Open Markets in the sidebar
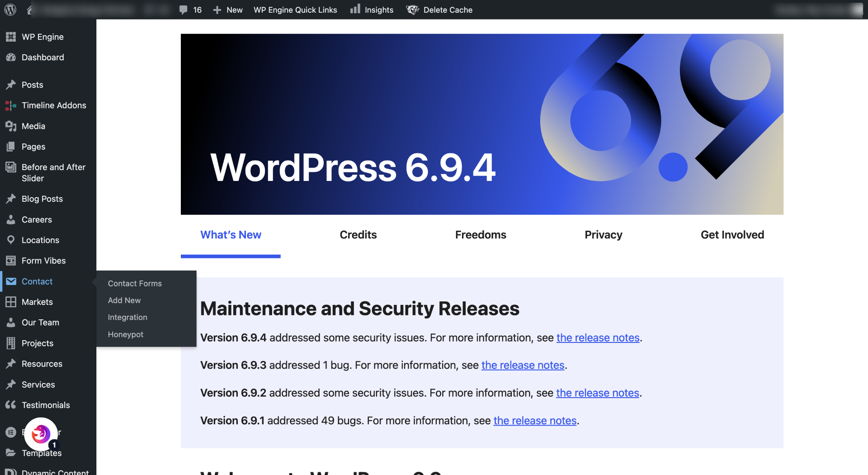Image resolution: width=868 pixels, height=475 pixels. [x=37, y=302]
